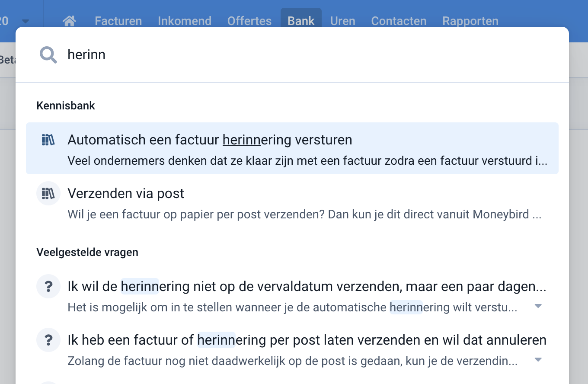The image size is (588, 384).
Task: Open the Facturen section
Action: pos(118,20)
